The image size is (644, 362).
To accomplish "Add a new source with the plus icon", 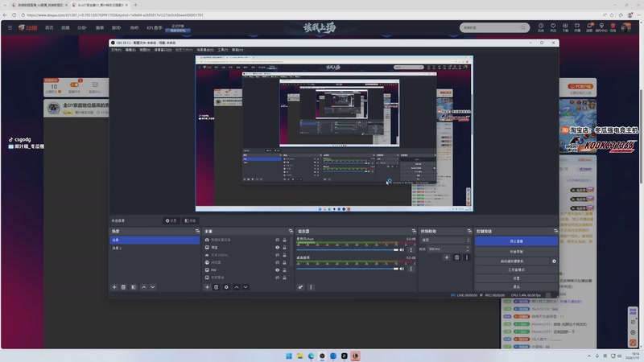I will pyautogui.click(x=207, y=287).
